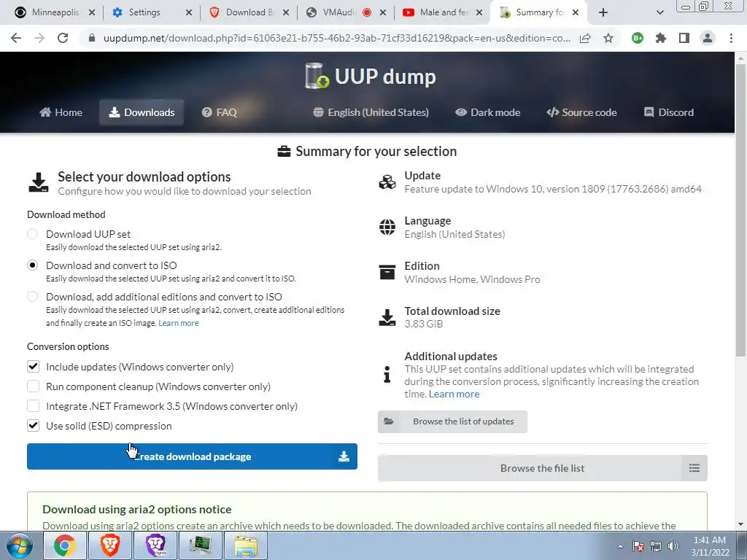The height and width of the screenshot is (560, 747).
Task: Enable Run component cleanup checkbox
Action: [x=33, y=386]
